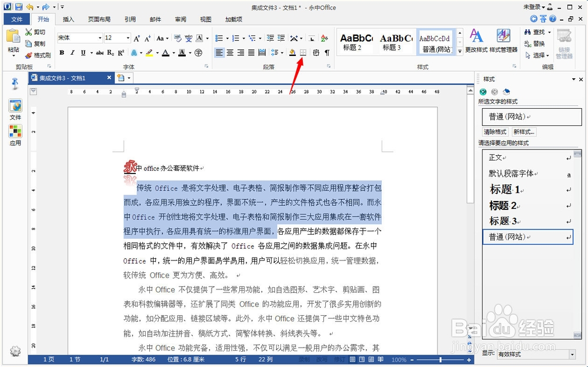The image size is (588, 367).
Task: Click the sort A-Z icon
Action: click(x=325, y=38)
